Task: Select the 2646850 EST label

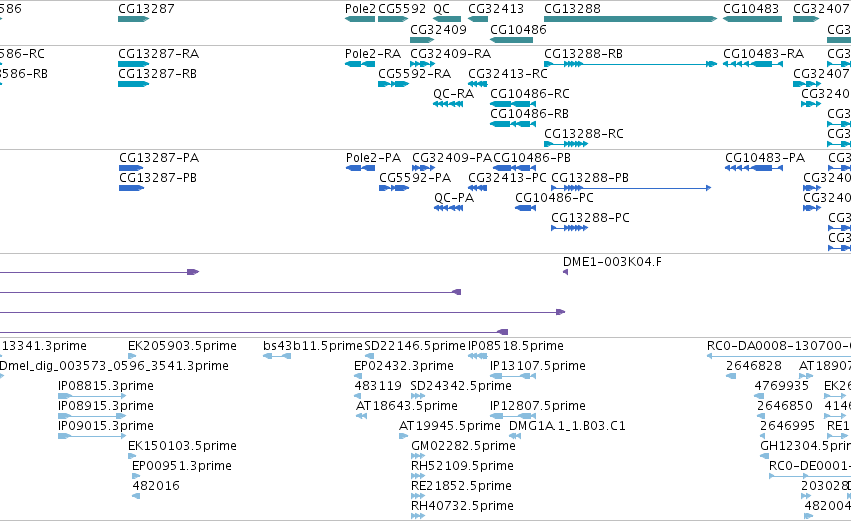Action: point(785,406)
